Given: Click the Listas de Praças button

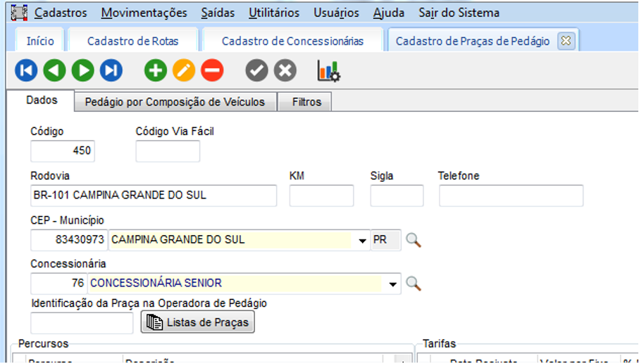Looking at the screenshot, I should tap(198, 322).
